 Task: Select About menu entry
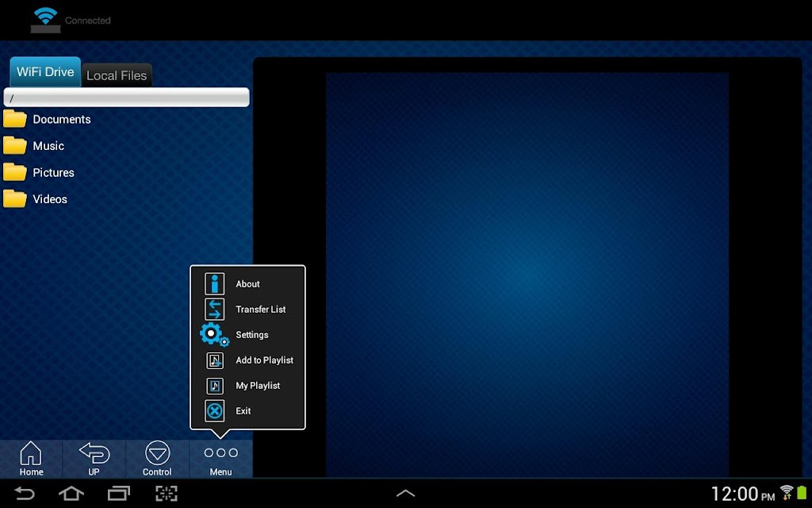click(x=247, y=284)
